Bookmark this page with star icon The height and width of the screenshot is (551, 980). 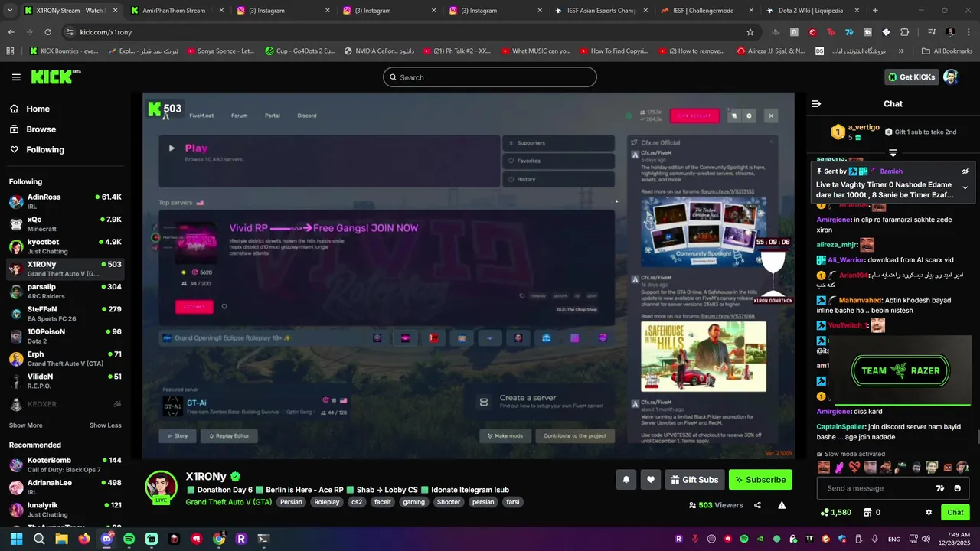coord(750,32)
